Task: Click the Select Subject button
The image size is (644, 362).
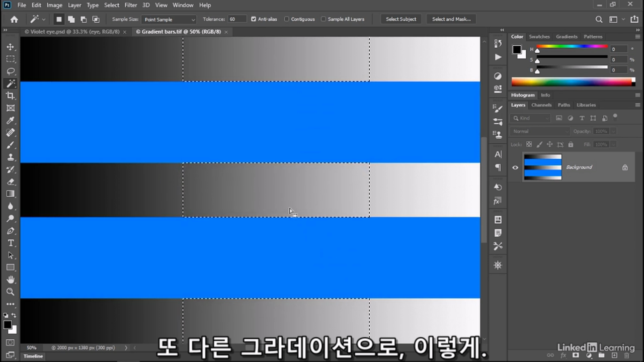Action: pos(401,19)
